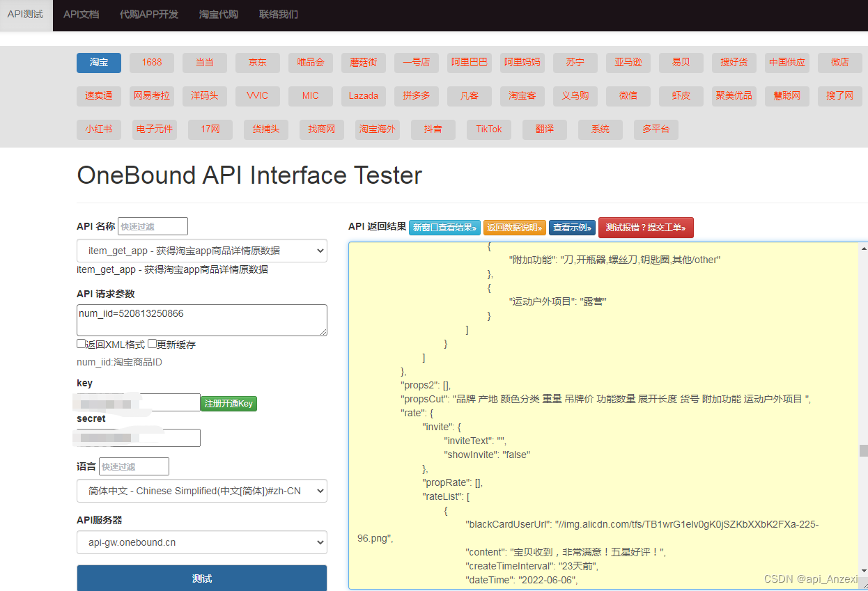Viewport: 868px width, 591px height.
Task: Click the result pane scrollbar thumb
Action: coord(864,450)
